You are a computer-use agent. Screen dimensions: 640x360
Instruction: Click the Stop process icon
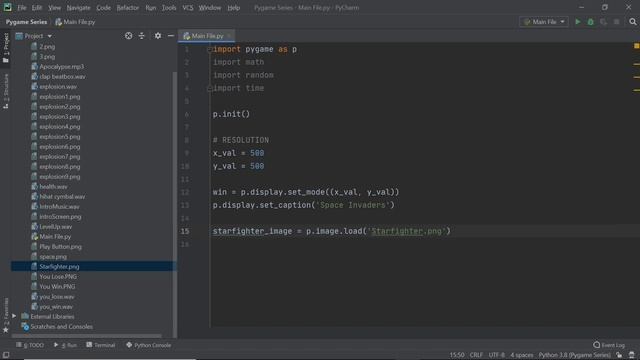616,22
